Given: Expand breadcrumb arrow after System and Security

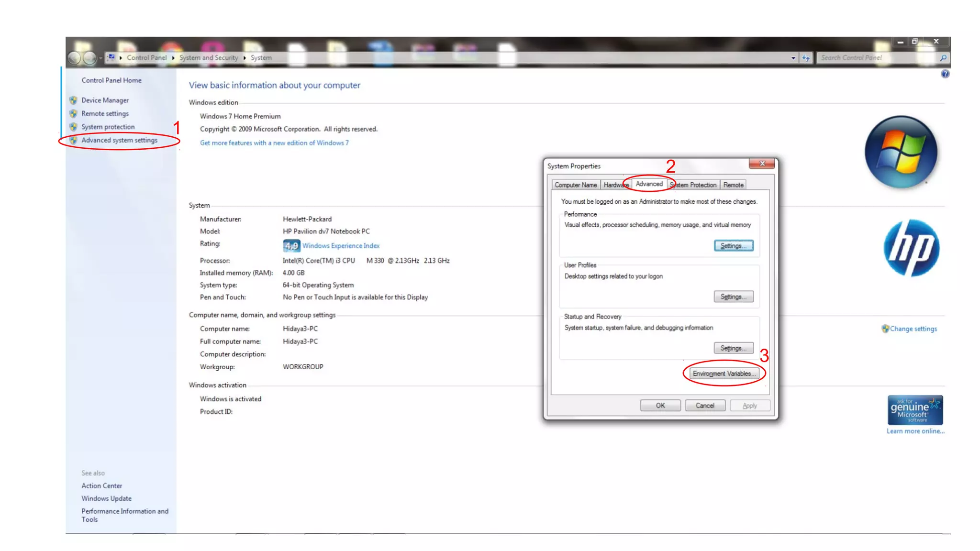Looking at the screenshot, I should tap(245, 58).
